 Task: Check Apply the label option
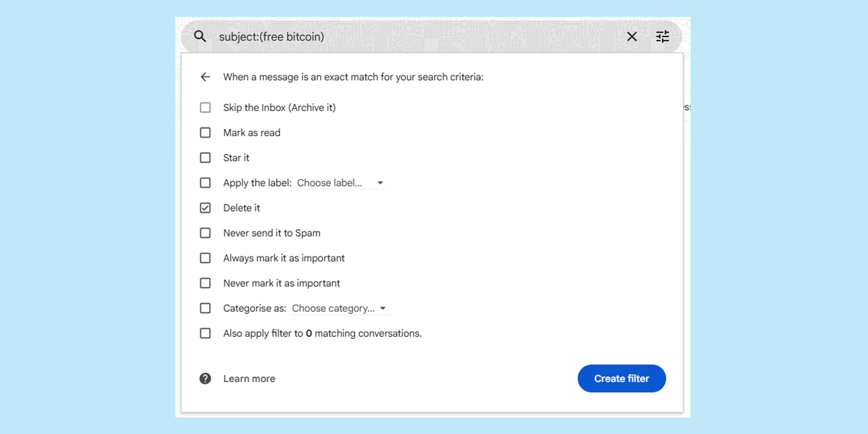(x=205, y=183)
